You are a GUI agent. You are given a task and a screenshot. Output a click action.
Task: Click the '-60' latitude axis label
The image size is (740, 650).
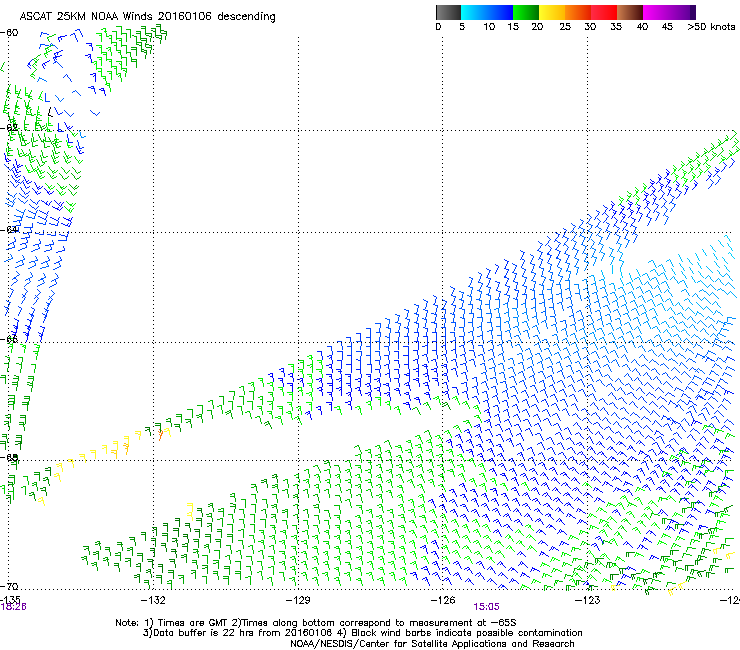[9, 33]
